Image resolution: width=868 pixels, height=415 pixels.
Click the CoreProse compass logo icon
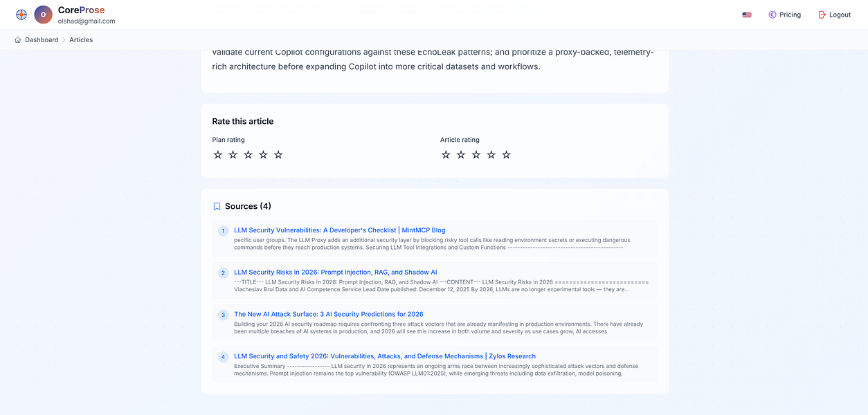(21, 15)
